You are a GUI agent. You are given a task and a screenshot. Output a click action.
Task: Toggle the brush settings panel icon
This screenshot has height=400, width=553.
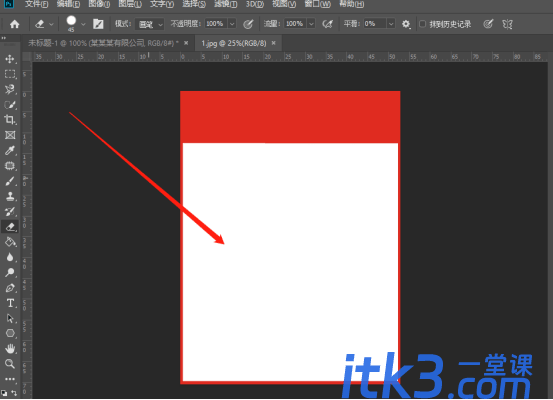(x=98, y=24)
